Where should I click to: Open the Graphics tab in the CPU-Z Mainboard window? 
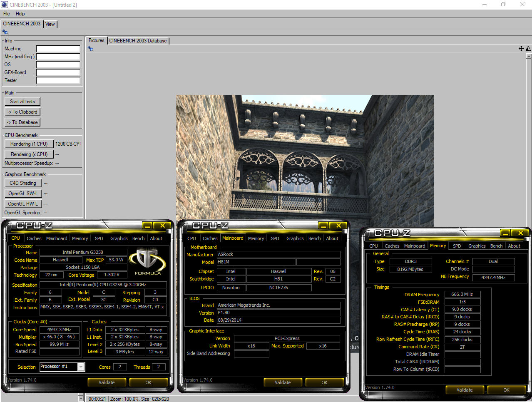295,238
